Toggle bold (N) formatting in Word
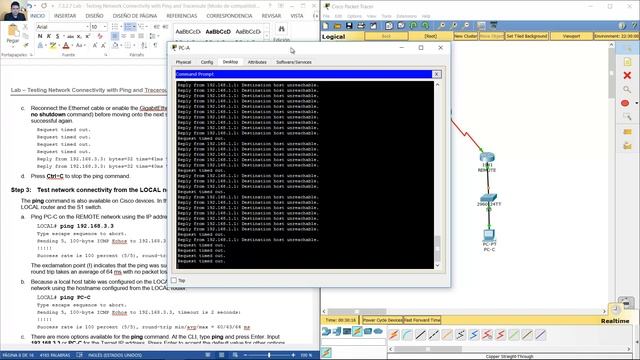This screenshot has height=360, width=640. (x=40, y=36)
